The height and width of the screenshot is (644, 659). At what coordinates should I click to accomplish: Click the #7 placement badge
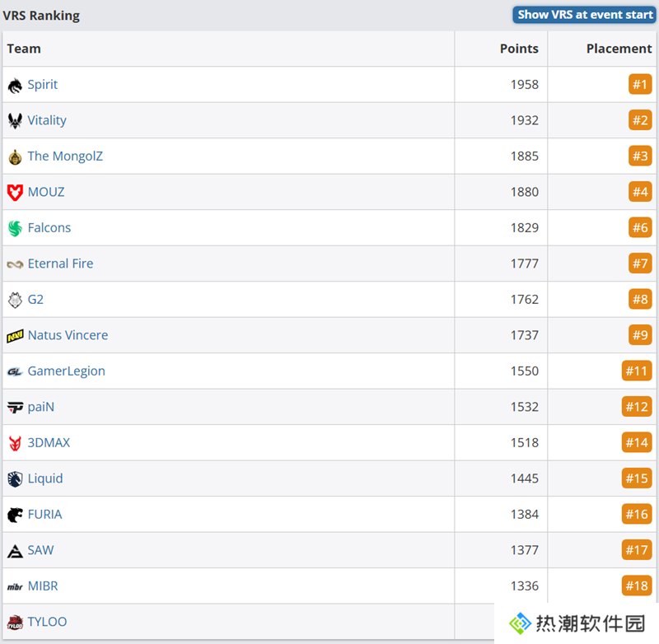click(x=640, y=264)
